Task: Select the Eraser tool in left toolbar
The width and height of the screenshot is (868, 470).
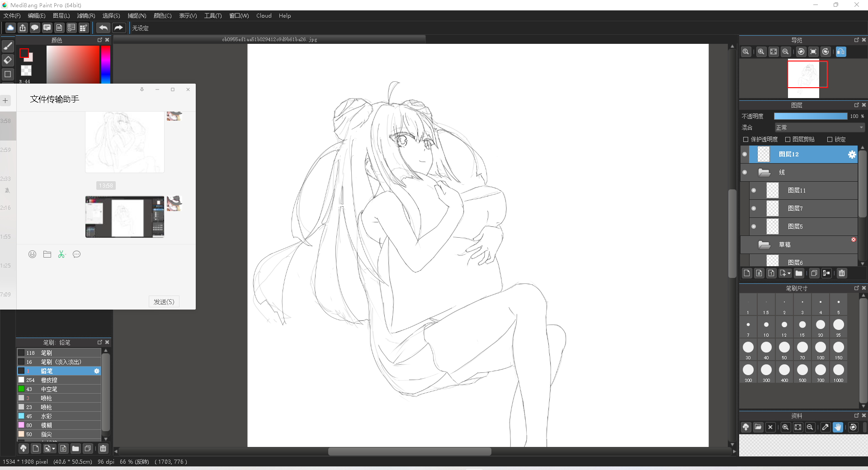Action: (x=8, y=60)
